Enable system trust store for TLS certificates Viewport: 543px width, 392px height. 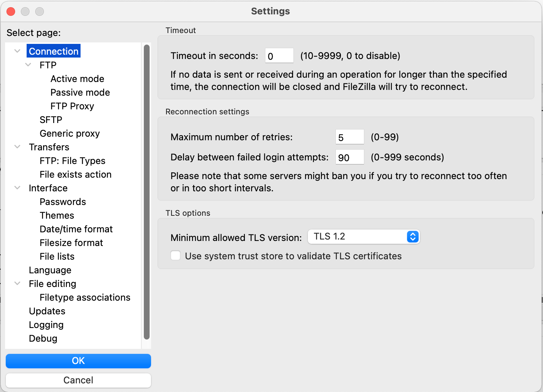pos(175,255)
